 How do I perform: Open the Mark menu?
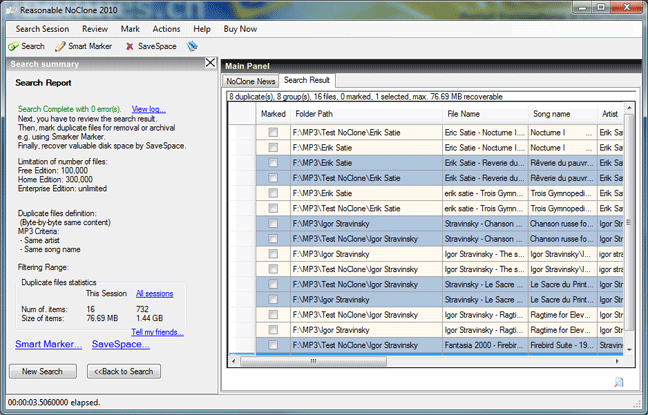130,29
